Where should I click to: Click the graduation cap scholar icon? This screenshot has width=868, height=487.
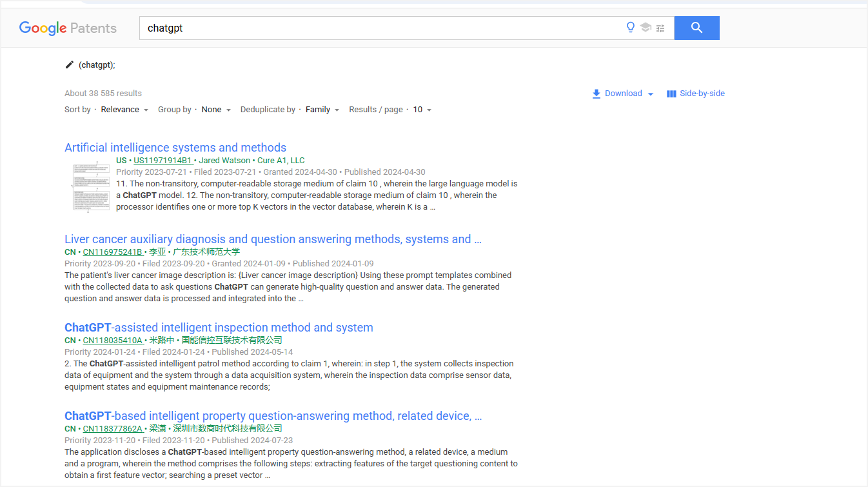point(646,28)
